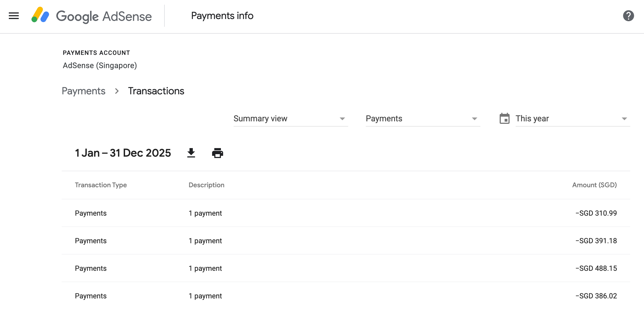The height and width of the screenshot is (321, 644).
Task: Open the hamburger main menu
Action: [x=14, y=16]
